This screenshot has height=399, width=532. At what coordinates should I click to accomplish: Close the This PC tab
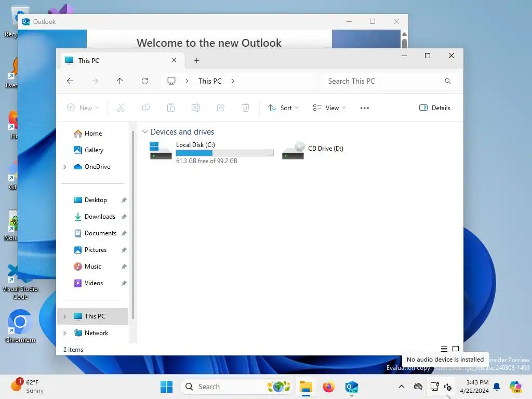(x=174, y=60)
